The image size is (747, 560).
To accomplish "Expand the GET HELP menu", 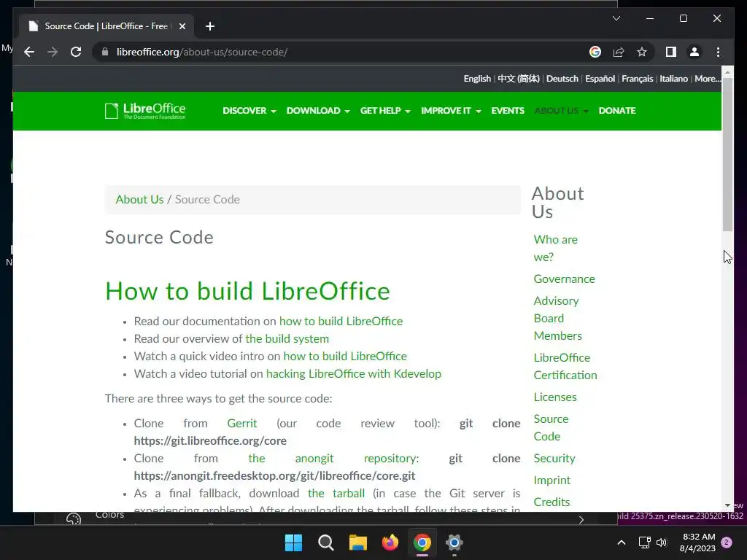I will tap(385, 111).
